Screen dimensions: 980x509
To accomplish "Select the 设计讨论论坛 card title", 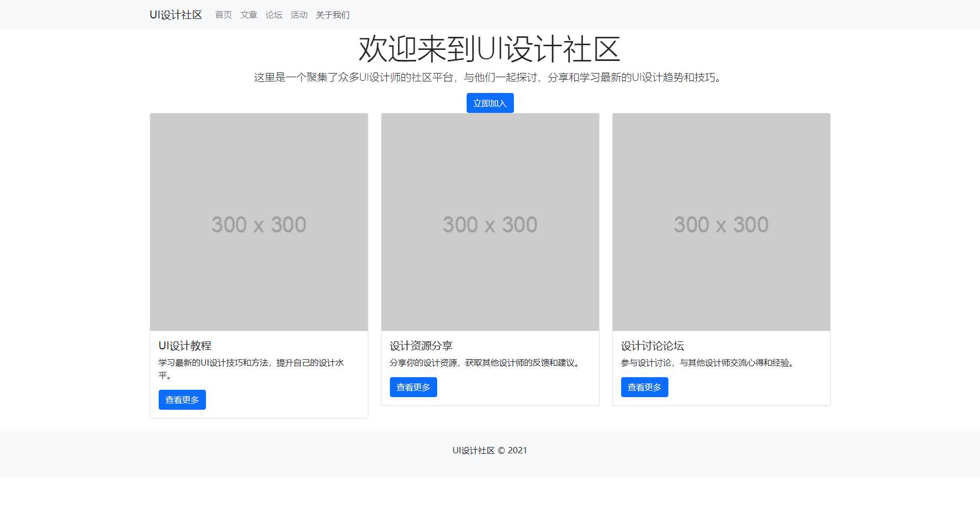I will [x=653, y=346].
